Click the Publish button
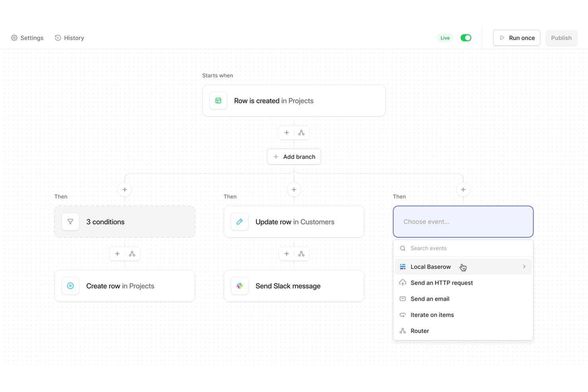 561,38
